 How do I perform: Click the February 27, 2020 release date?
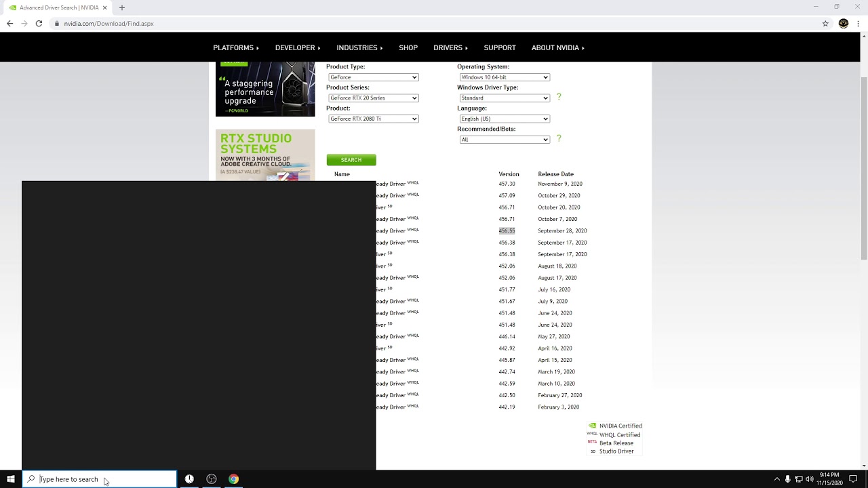point(560,395)
